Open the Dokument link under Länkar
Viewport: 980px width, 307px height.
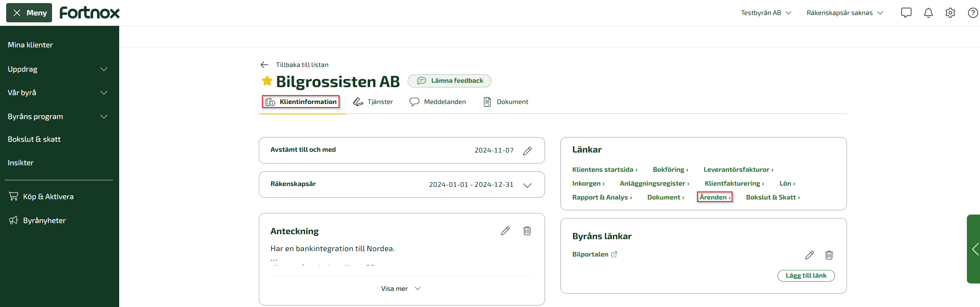[x=666, y=197]
